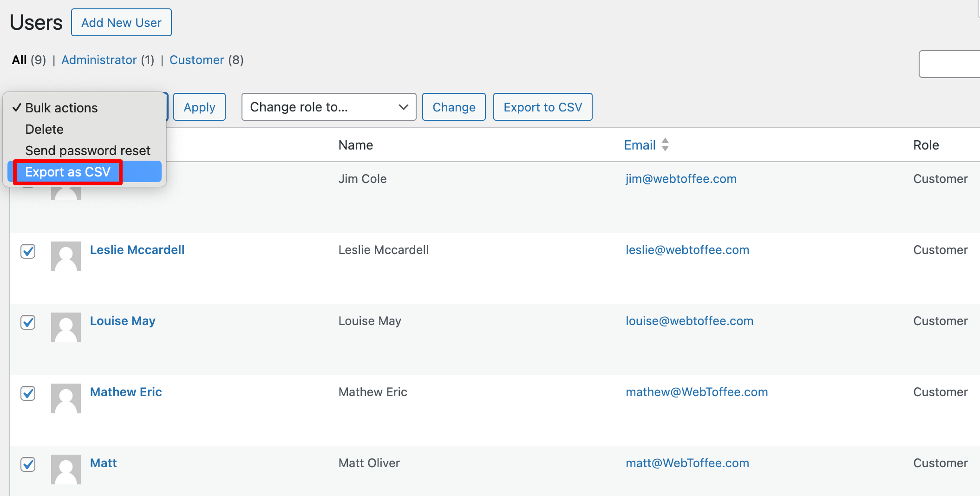This screenshot has width=980, height=496.
Task: Click the "Add New User" button
Action: (121, 22)
